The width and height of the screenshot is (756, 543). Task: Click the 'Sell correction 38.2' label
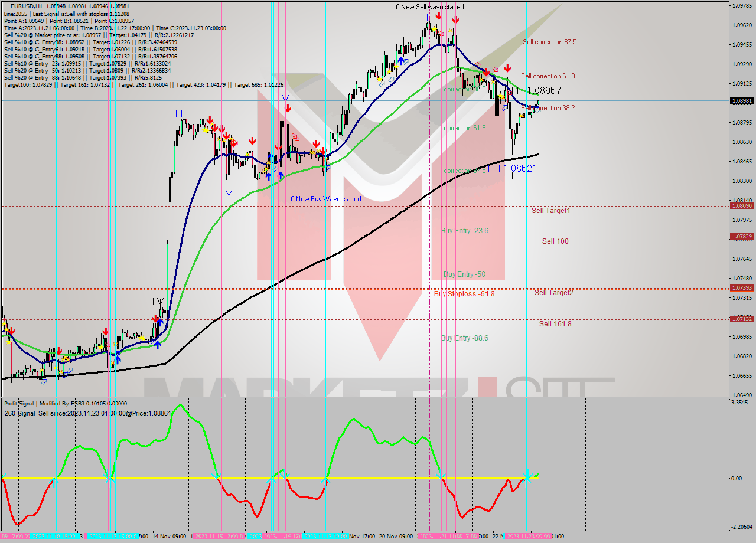548,108
